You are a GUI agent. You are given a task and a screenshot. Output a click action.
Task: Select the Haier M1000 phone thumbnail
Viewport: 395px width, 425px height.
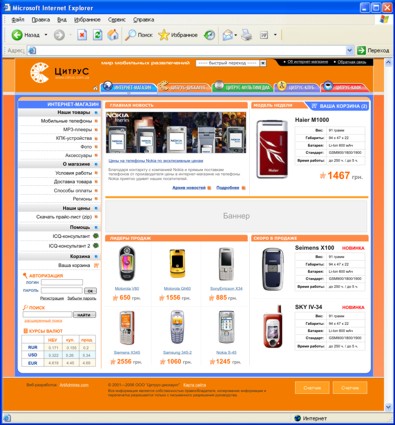click(x=272, y=149)
